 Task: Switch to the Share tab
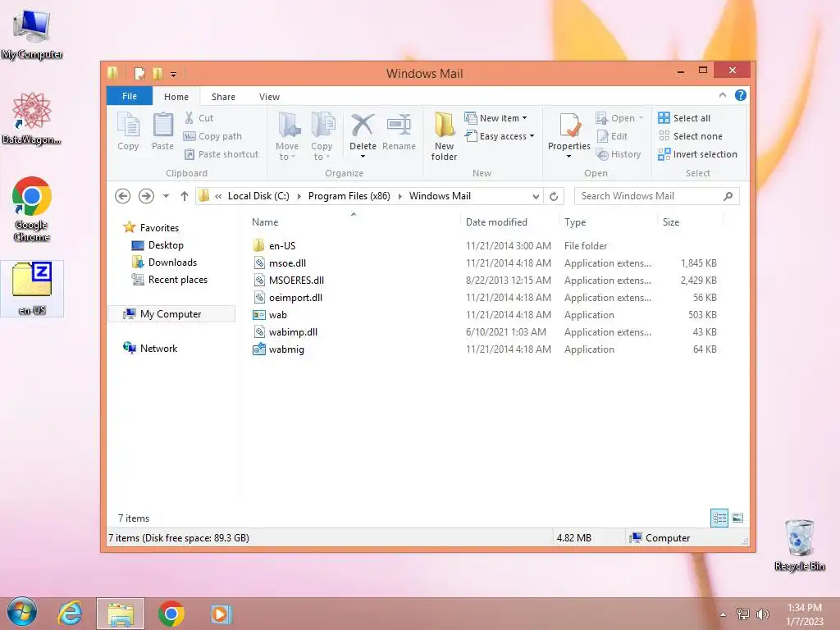pos(223,97)
